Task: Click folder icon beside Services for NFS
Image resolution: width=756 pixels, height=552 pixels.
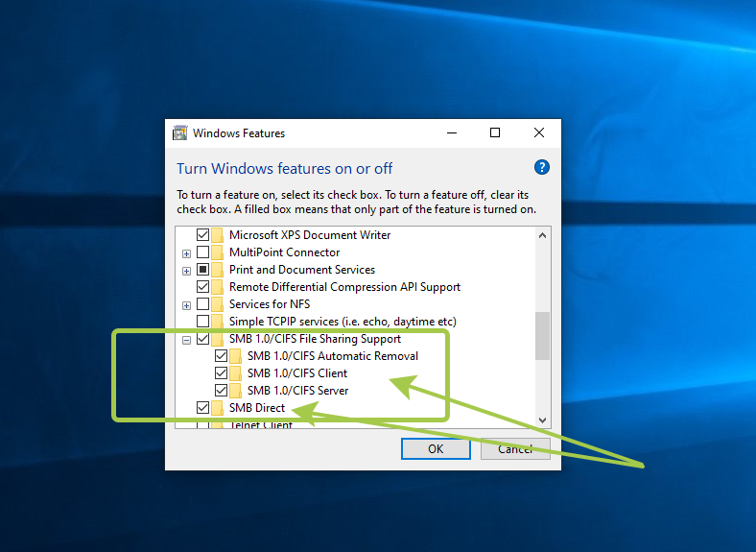Action: point(218,304)
